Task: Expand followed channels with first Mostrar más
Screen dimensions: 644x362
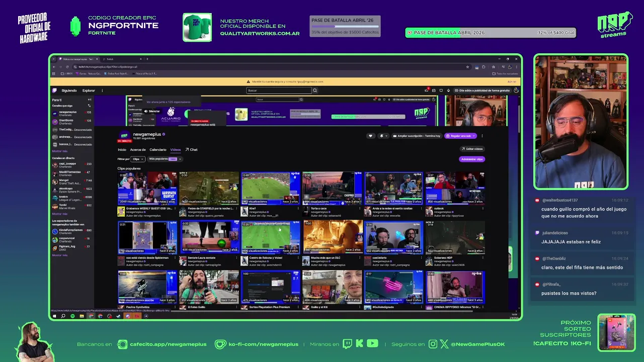Action: (60, 151)
